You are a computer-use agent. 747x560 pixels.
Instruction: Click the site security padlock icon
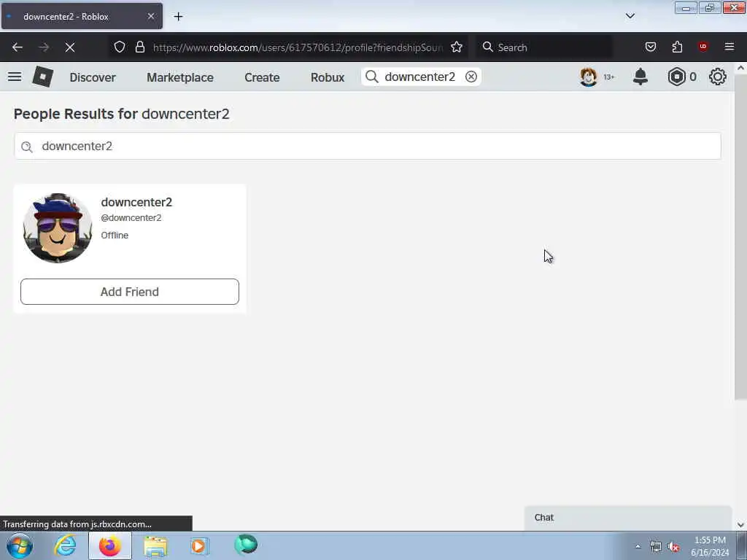coord(139,47)
